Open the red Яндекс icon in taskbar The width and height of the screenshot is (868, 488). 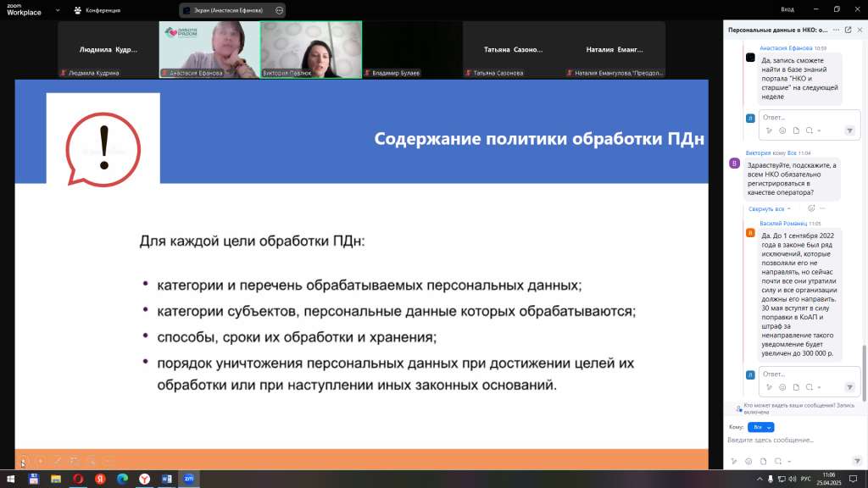pos(100,479)
